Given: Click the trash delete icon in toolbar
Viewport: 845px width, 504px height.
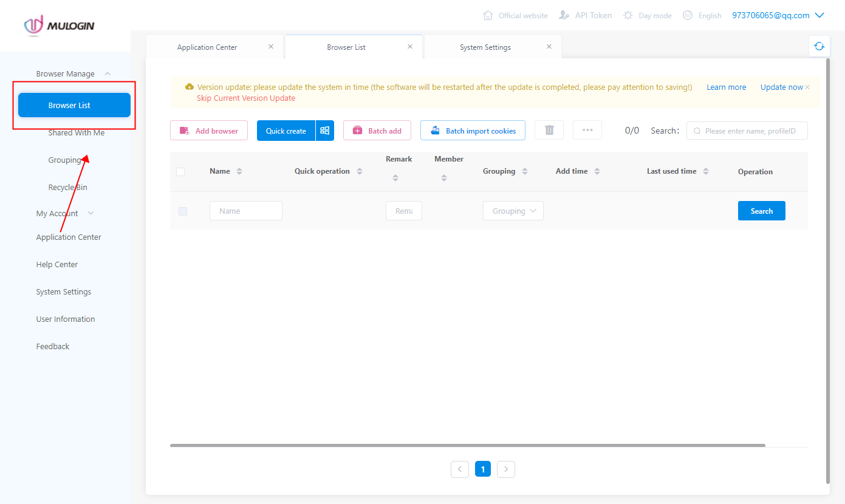Looking at the screenshot, I should pos(549,131).
